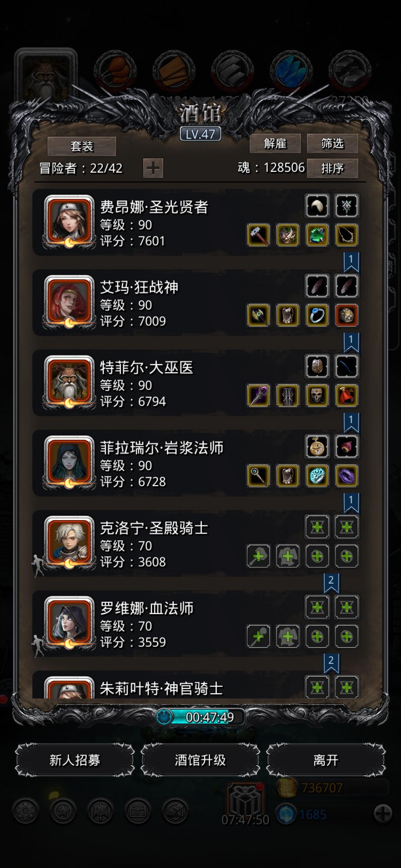Tap 新人招募 to recruit newcomers
Image resolution: width=401 pixels, height=868 pixels.
click(x=75, y=760)
